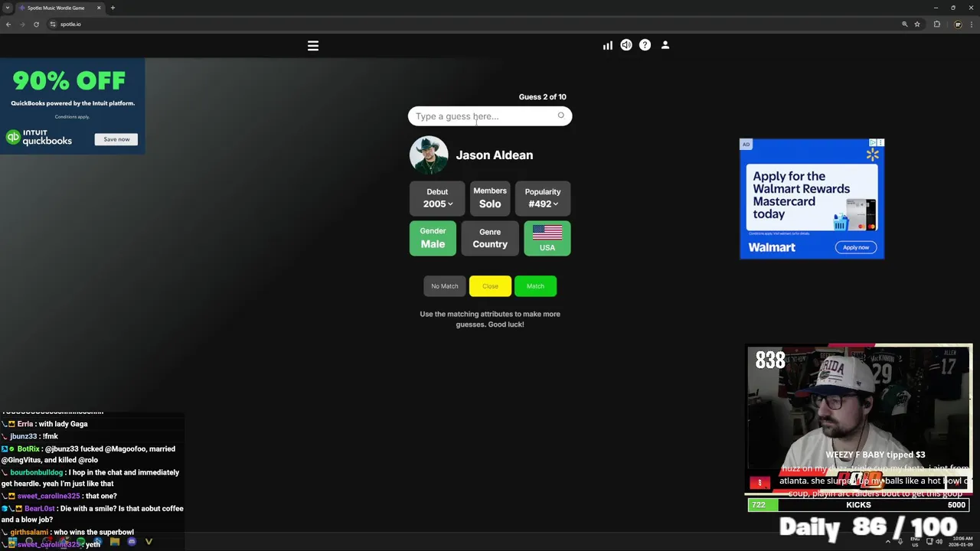This screenshot has width=980, height=551.
Task: Open the Walmart ad options dots
Action: (880, 142)
